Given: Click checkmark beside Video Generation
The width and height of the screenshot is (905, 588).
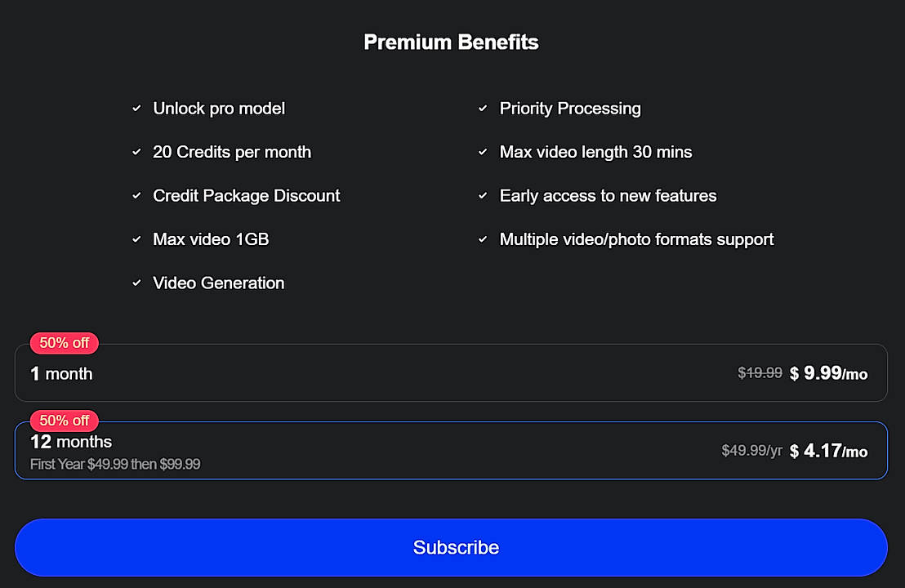Looking at the screenshot, I should (x=136, y=283).
